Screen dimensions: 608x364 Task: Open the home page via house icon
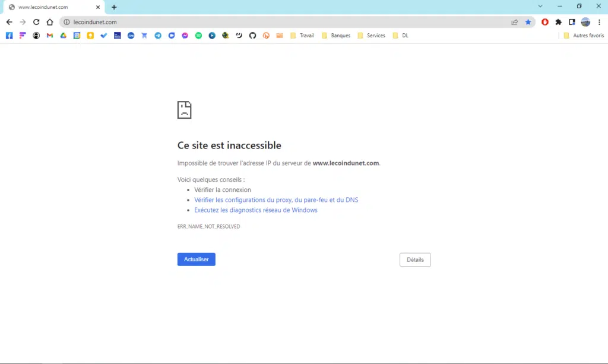tap(50, 22)
